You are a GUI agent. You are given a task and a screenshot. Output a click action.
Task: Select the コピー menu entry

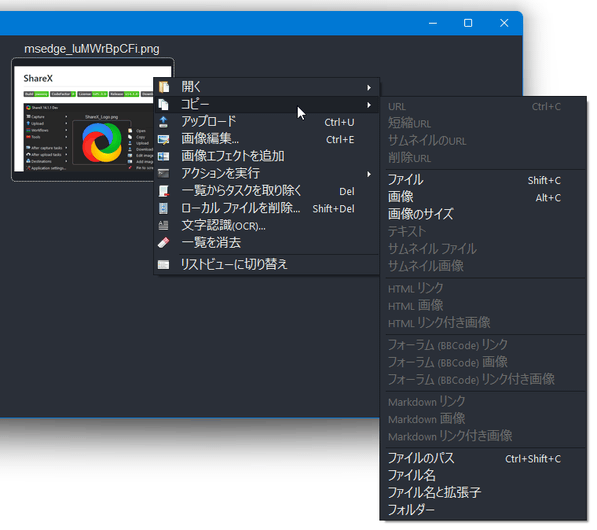pyautogui.click(x=267, y=104)
